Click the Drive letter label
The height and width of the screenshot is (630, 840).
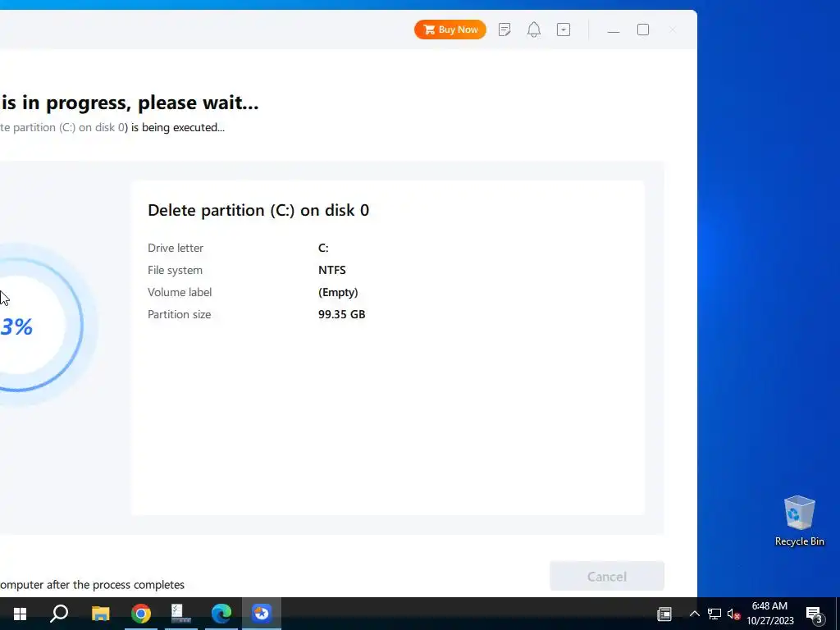(176, 248)
